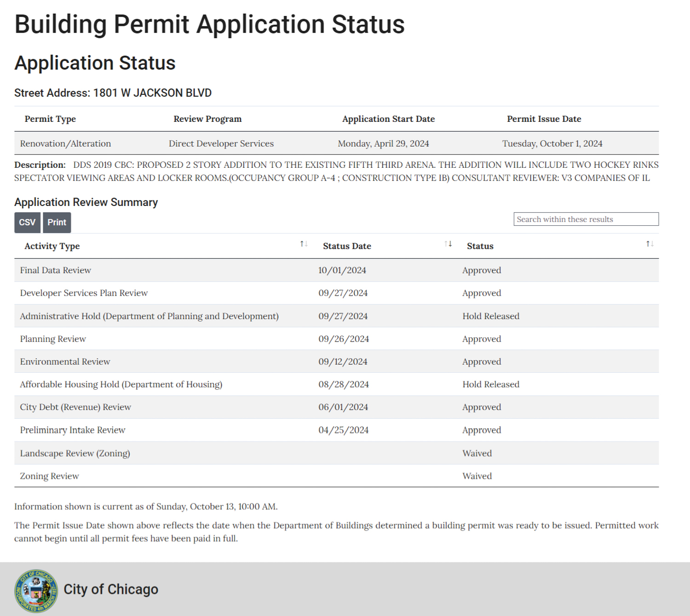
Task: Click Hold Released status for Administrative Hold
Action: click(491, 316)
